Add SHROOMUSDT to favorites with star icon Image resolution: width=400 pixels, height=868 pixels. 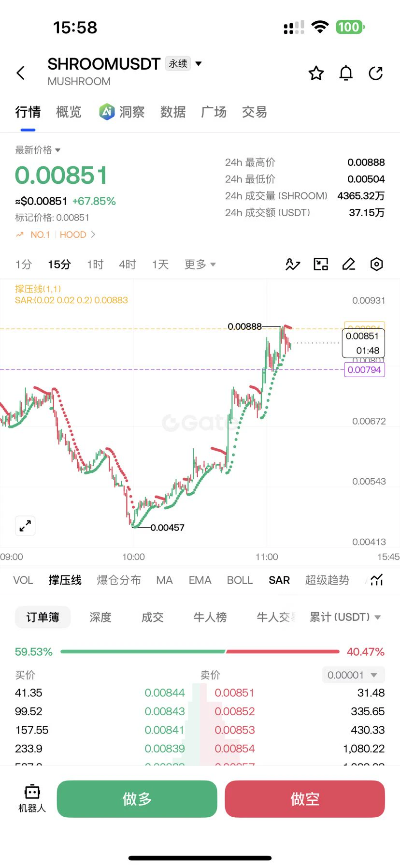[316, 73]
